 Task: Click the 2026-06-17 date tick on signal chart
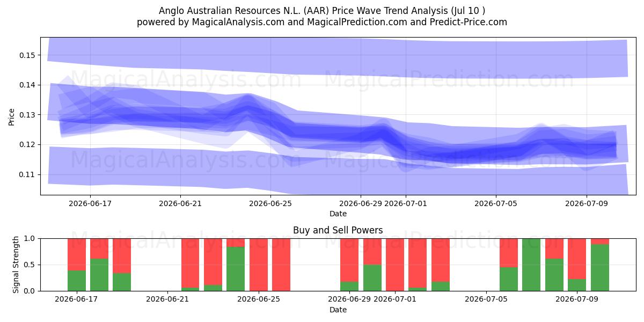(x=77, y=299)
